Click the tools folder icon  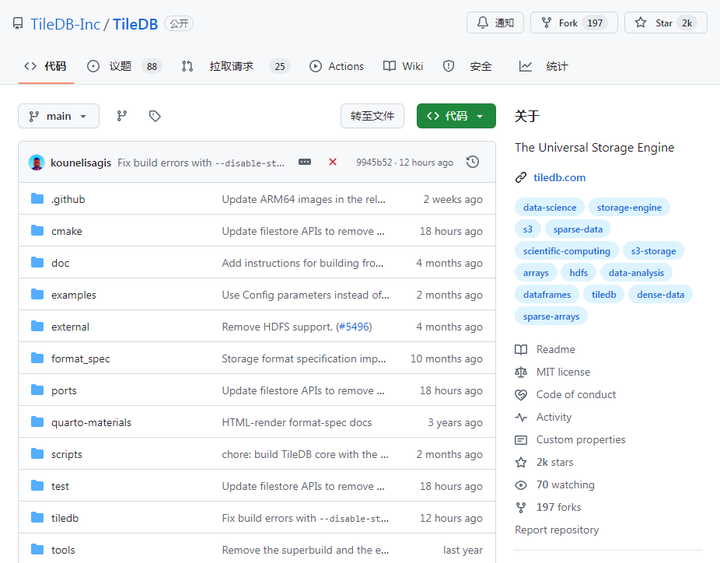pos(37,549)
